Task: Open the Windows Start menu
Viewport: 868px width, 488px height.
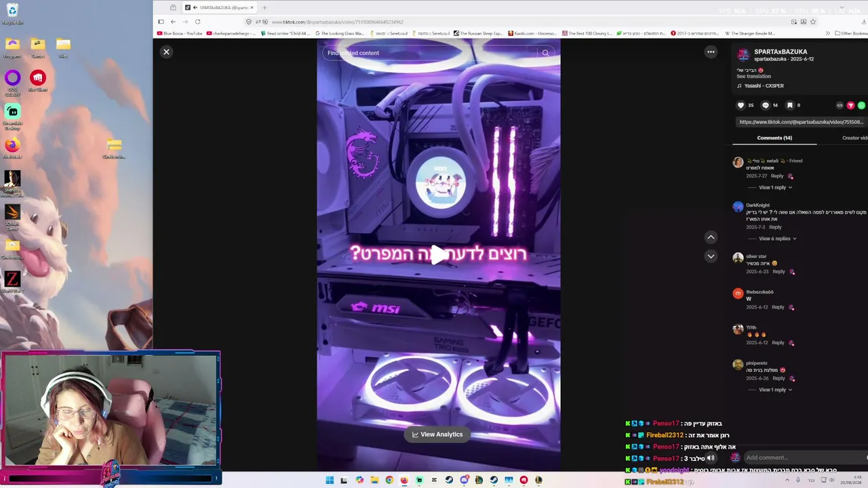Action: [x=330, y=480]
